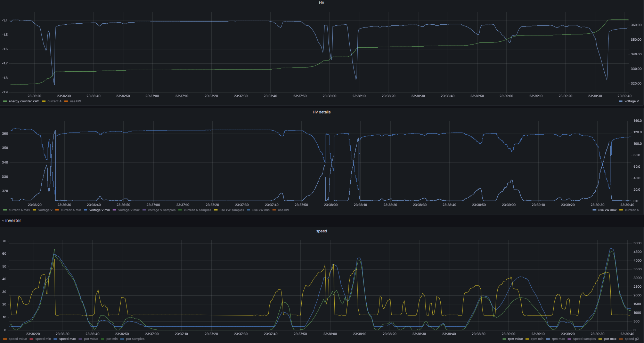This screenshot has width=644, height=343.
Task: Click the blue swatch beside speed max
Action: point(56,339)
